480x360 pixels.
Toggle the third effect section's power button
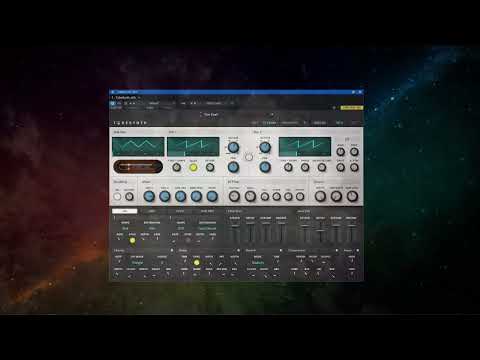point(281,250)
